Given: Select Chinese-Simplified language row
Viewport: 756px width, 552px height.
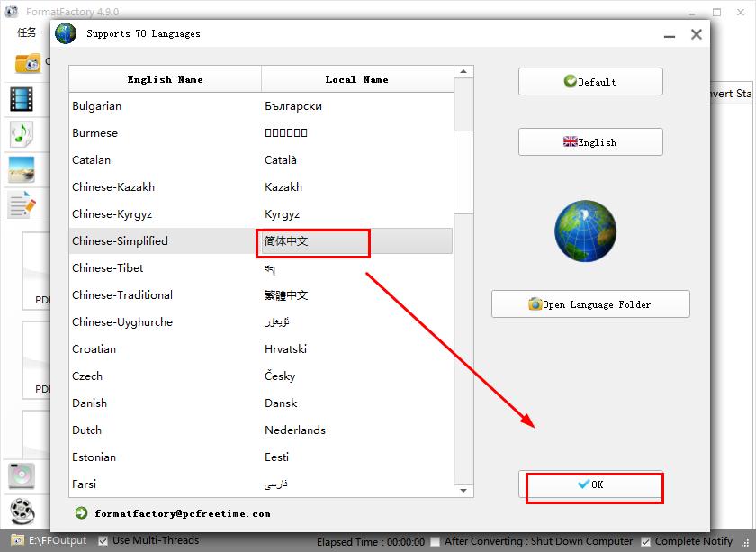Looking at the screenshot, I should point(261,241).
